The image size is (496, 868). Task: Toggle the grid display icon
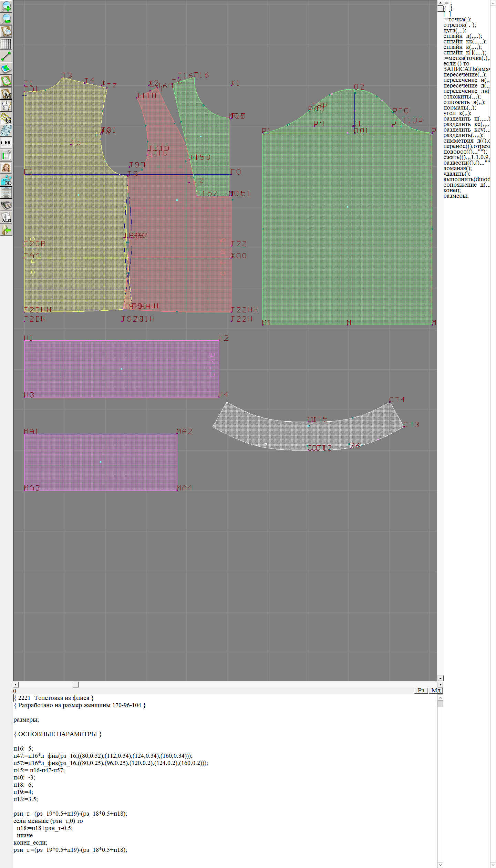tap(6, 44)
